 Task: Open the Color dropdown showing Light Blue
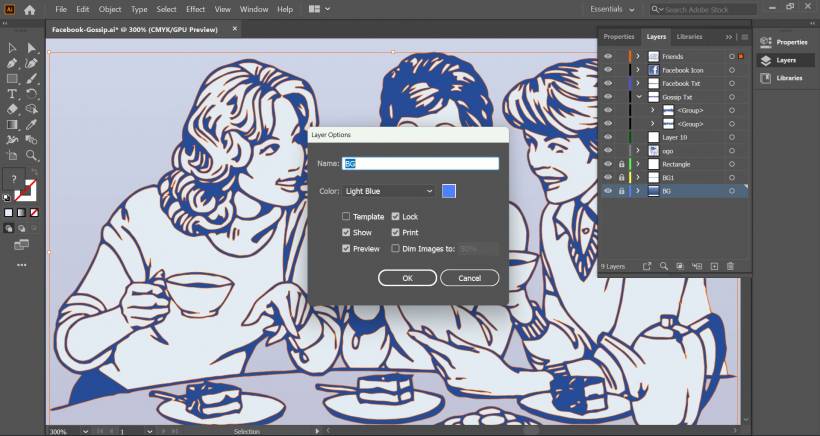pos(389,191)
